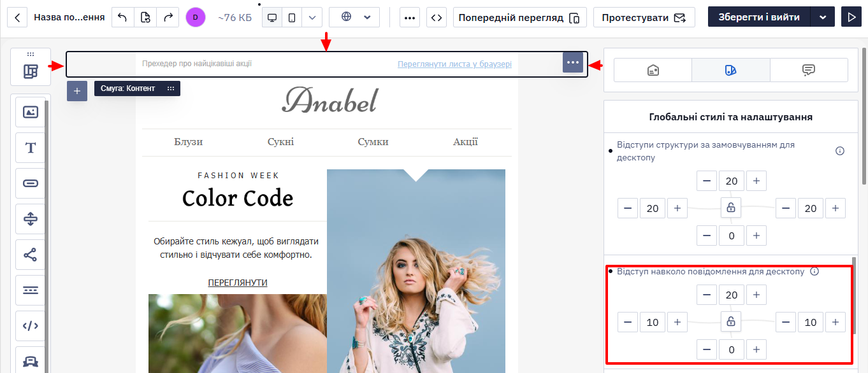868x373 pixels.
Task: Increase top structure padding for desktop
Action: [x=756, y=181]
